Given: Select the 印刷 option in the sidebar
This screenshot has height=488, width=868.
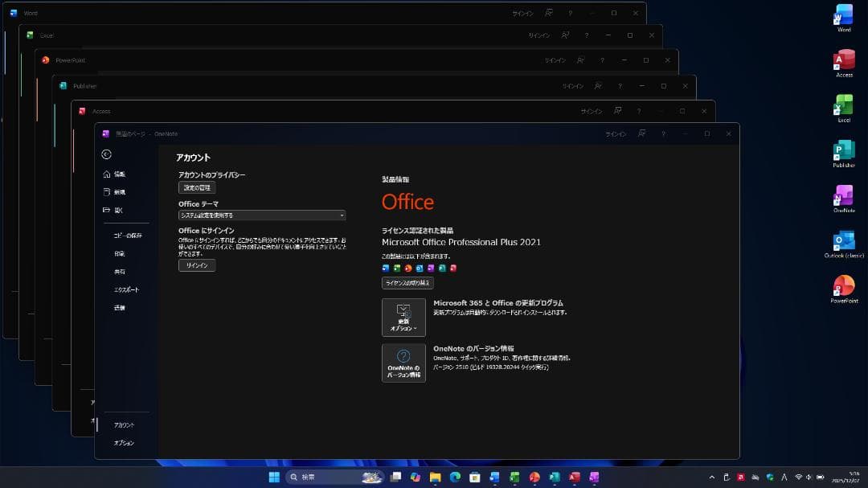Looking at the screenshot, I should 121,254.
